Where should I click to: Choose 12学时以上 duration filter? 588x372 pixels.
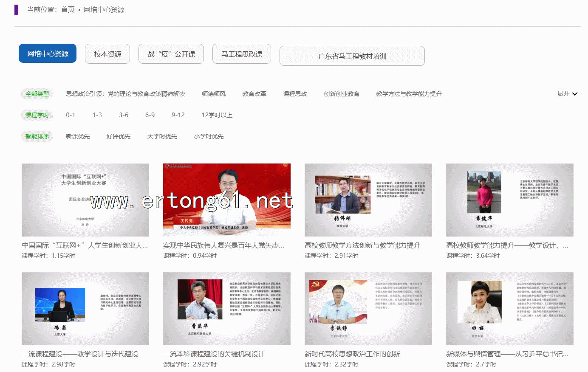217,115
